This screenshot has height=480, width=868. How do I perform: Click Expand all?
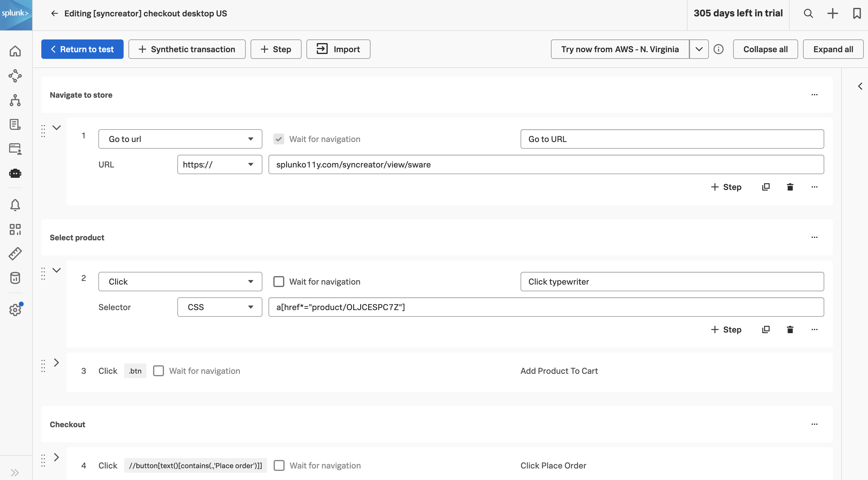(833, 49)
